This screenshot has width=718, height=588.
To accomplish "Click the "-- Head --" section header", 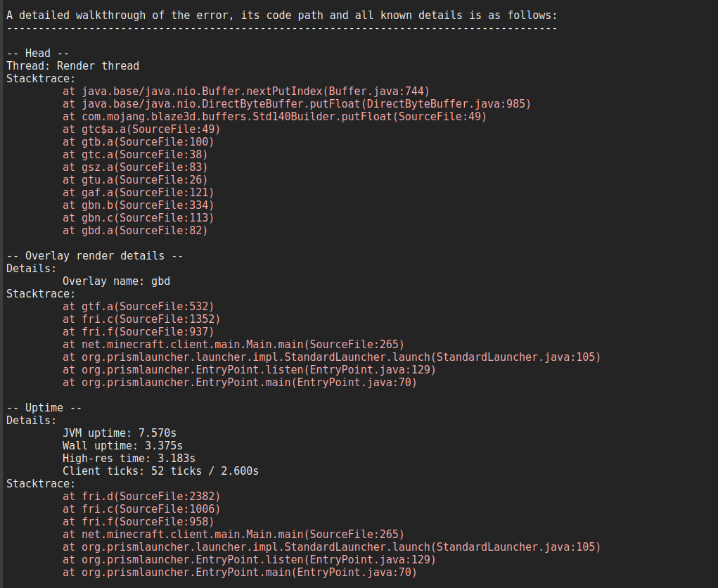I will tap(37, 53).
